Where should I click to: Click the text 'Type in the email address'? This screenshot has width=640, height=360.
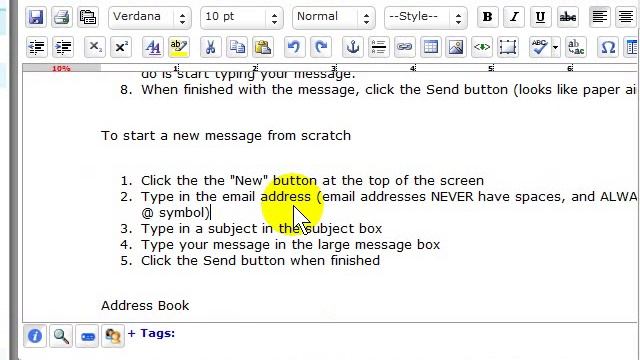coord(226,197)
